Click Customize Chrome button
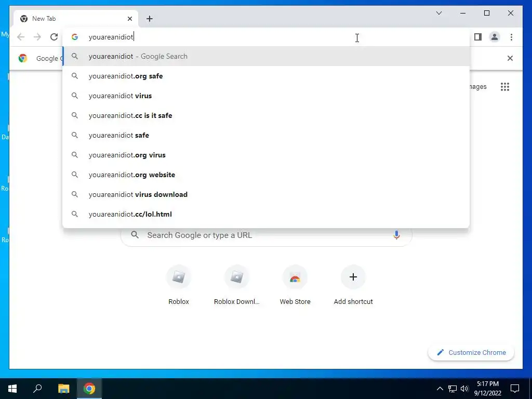Viewport: 532px width, 399px height. (471, 353)
